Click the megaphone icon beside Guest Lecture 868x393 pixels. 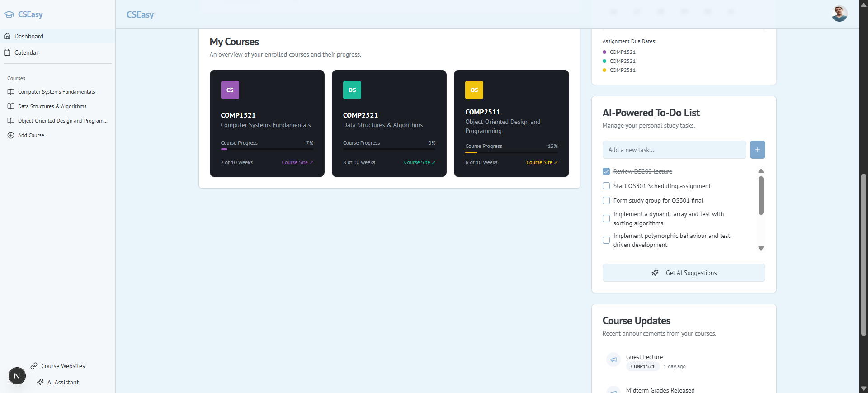pos(613,360)
